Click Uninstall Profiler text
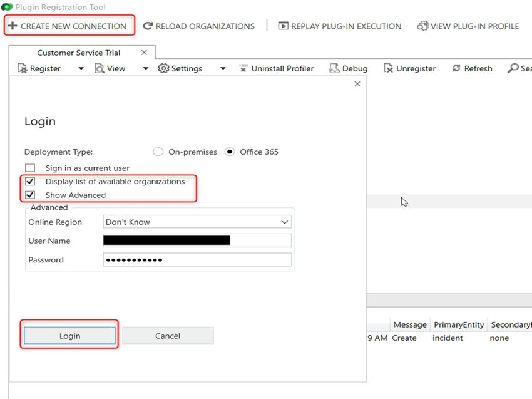The width and height of the screenshot is (532, 399). 282,69
